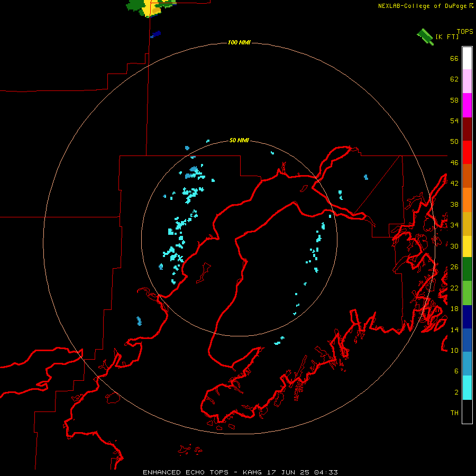The width and height of the screenshot is (476, 476).
Task: Click the 46 value on the scale
Action: tap(454, 163)
